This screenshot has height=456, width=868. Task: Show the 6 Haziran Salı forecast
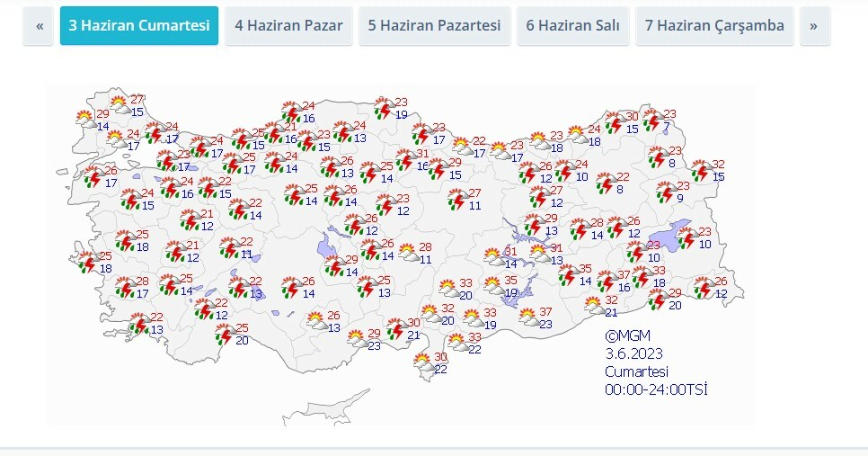573,25
